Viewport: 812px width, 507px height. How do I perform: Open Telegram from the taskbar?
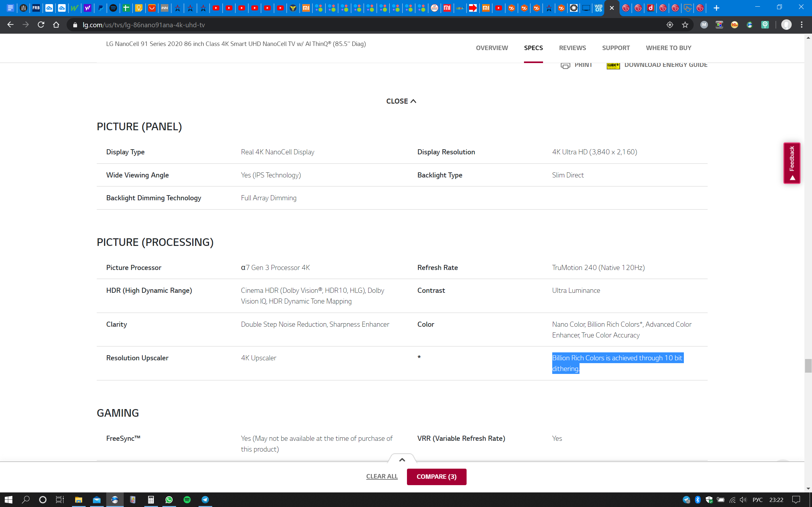pyautogui.click(x=205, y=500)
